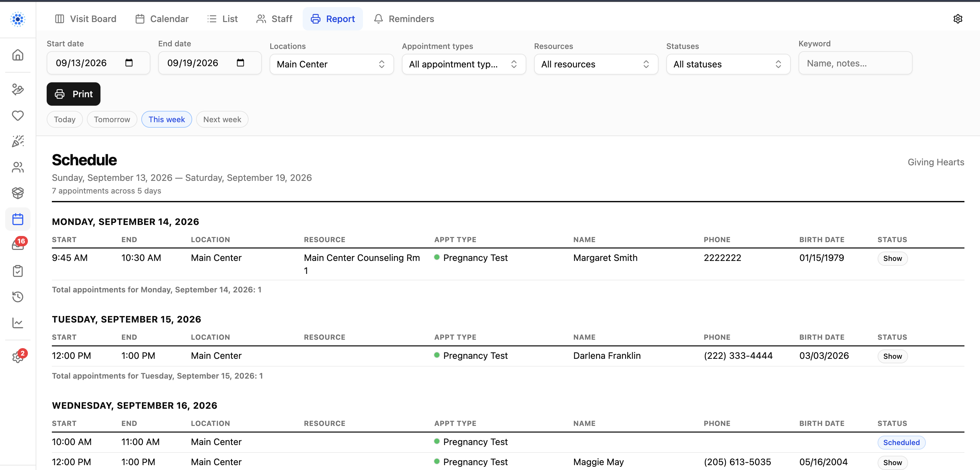Select the Next week quick filter

pyautogui.click(x=222, y=120)
